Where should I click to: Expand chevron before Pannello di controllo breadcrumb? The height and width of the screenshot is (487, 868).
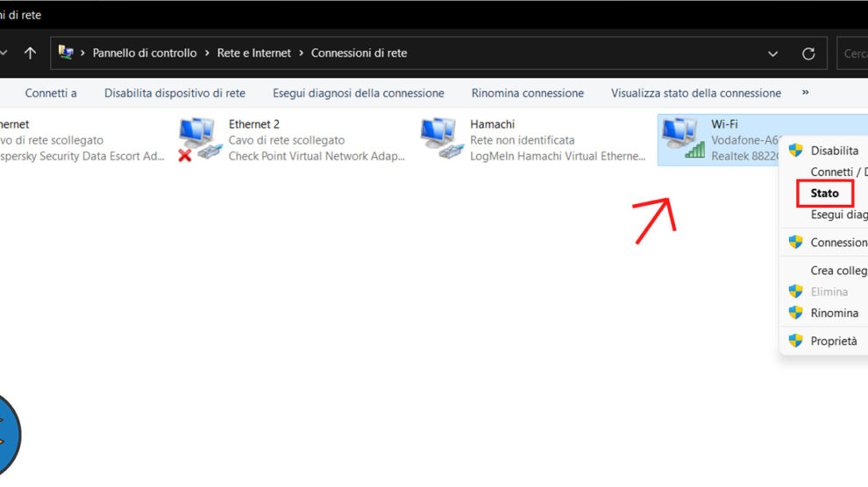click(82, 53)
